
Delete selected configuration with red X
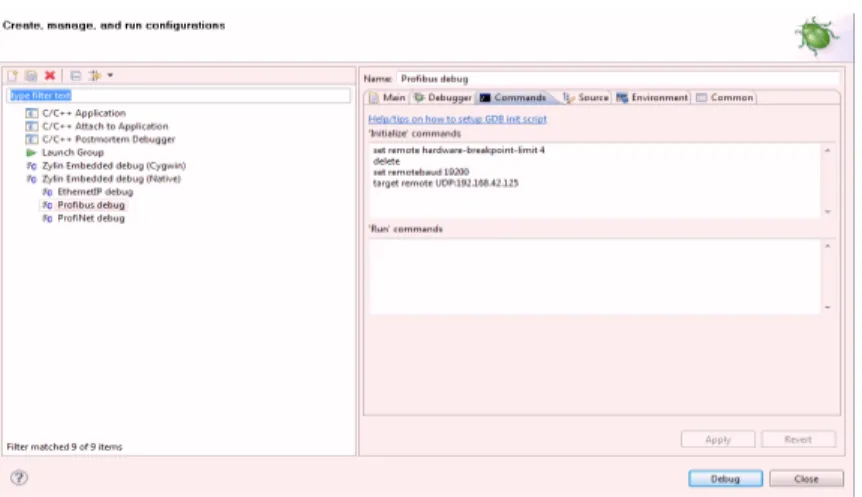pos(50,75)
